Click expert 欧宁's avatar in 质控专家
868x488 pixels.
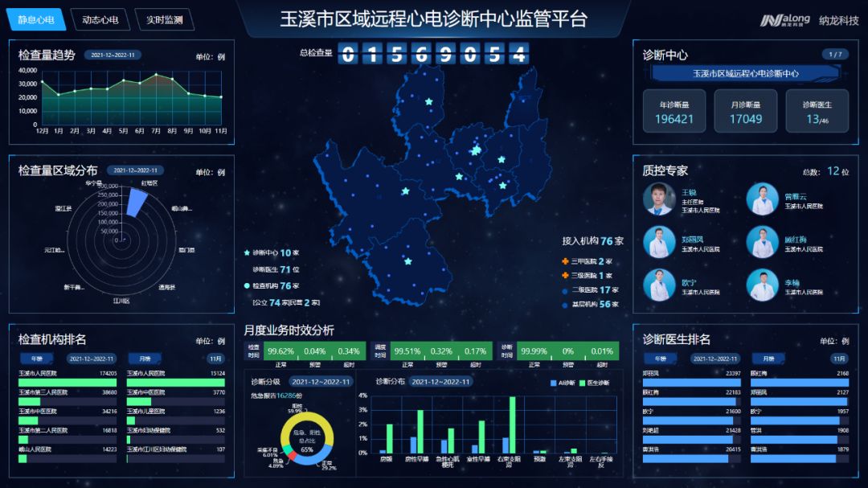659,285
